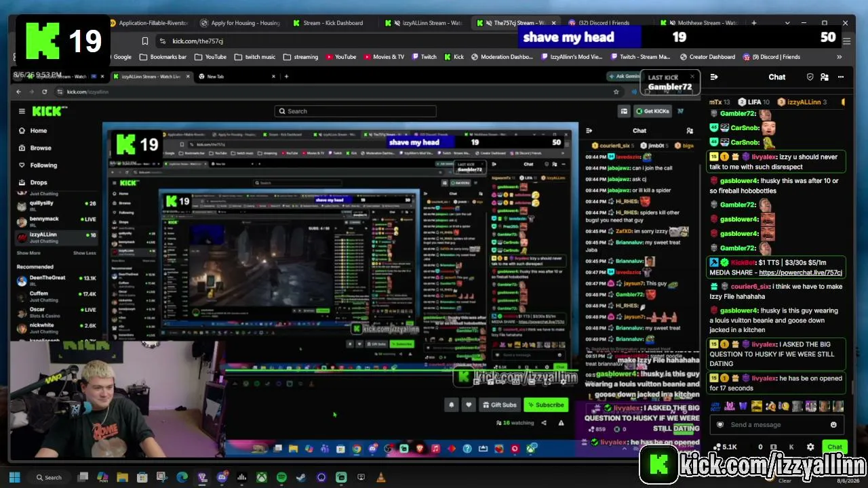Open the Movies & TV bookmark
This screenshot has height=488, width=868.
pyautogui.click(x=383, y=57)
